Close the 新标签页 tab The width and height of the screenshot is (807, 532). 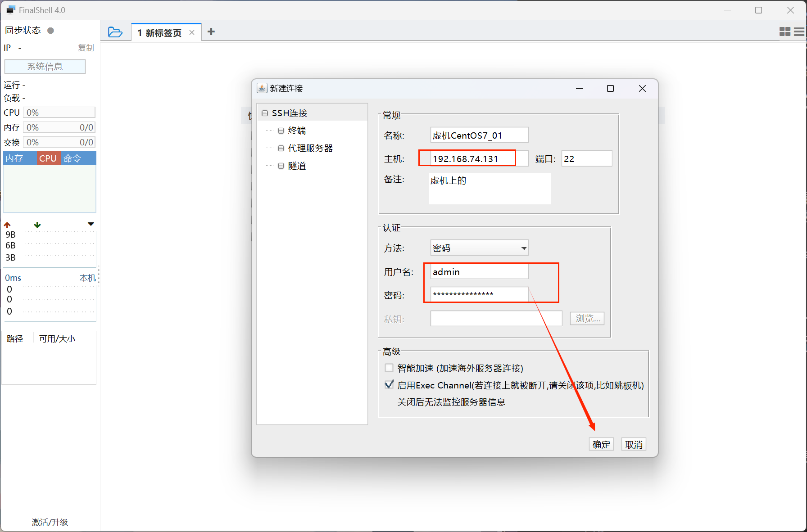coord(192,32)
